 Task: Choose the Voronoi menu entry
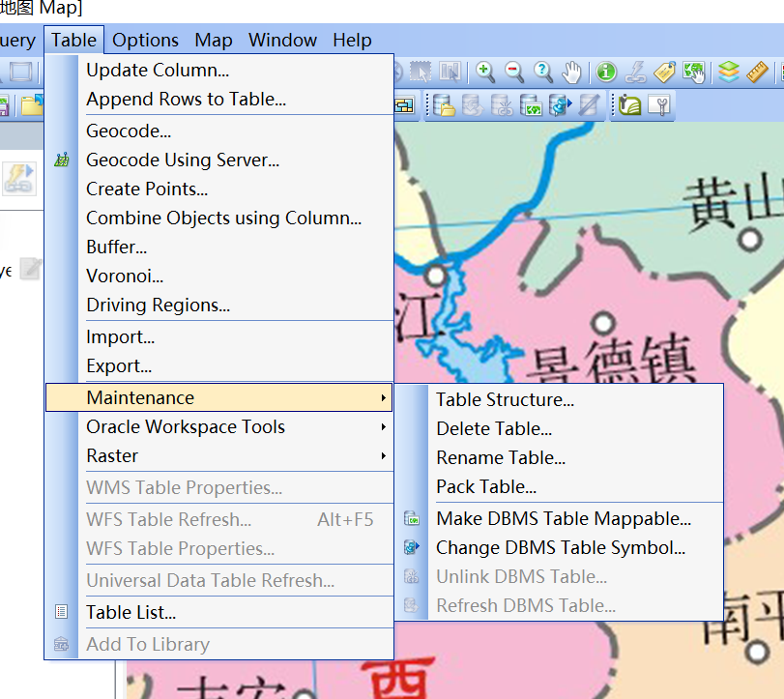[x=219, y=276]
